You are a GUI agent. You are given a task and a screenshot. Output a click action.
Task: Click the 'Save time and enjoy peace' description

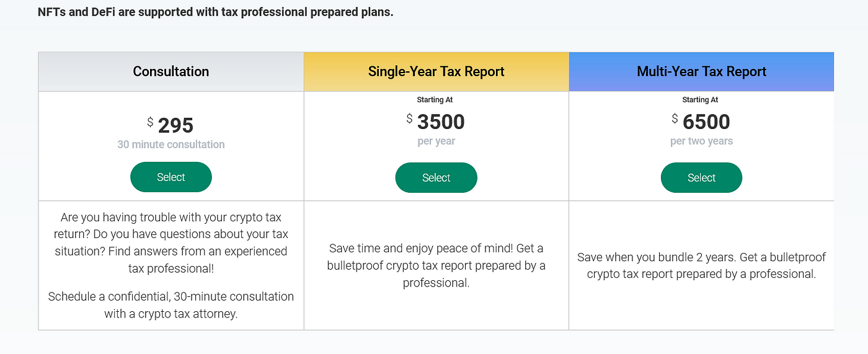(x=436, y=265)
